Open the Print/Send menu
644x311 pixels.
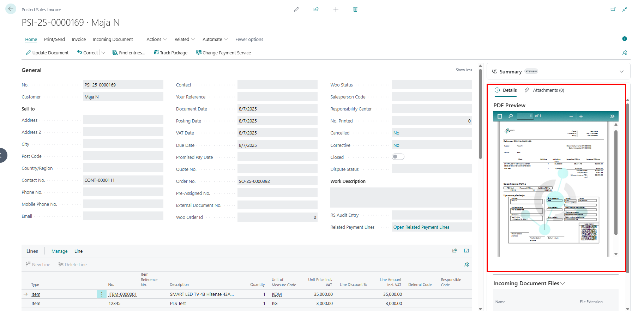click(x=54, y=39)
